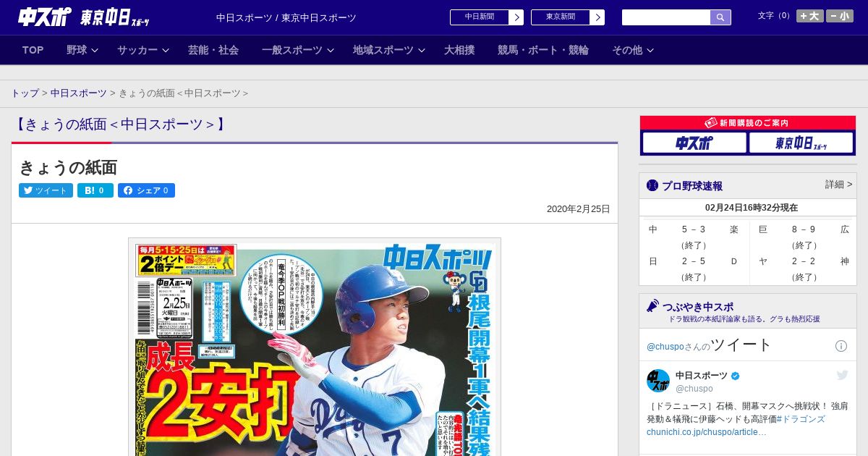Click the ヤ 2−2 神 score row
The width and height of the screenshot is (868, 456).
pos(803,261)
